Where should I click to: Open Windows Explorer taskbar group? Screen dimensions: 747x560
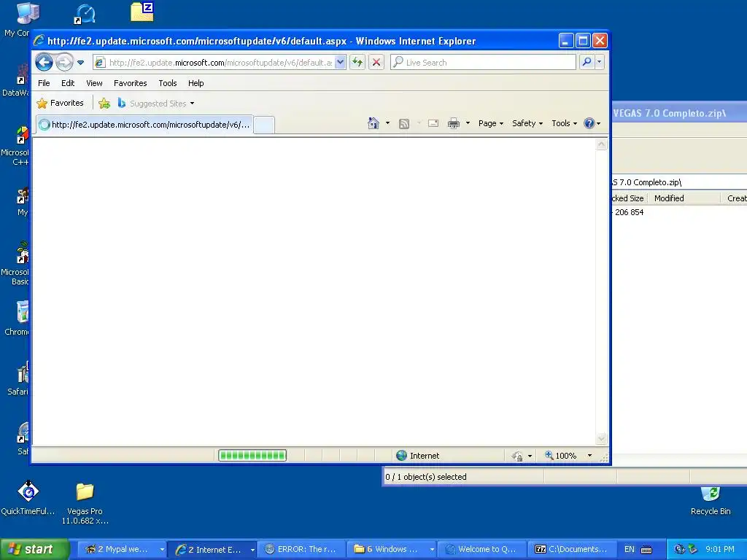pos(392,549)
